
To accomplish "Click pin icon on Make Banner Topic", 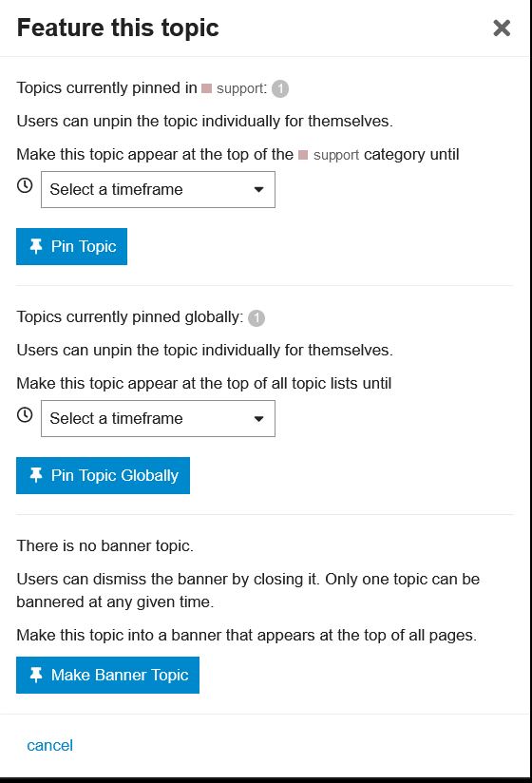I will pos(36,675).
